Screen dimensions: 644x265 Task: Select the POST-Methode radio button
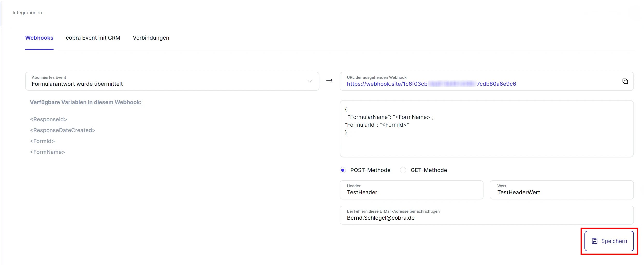[x=343, y=170]
